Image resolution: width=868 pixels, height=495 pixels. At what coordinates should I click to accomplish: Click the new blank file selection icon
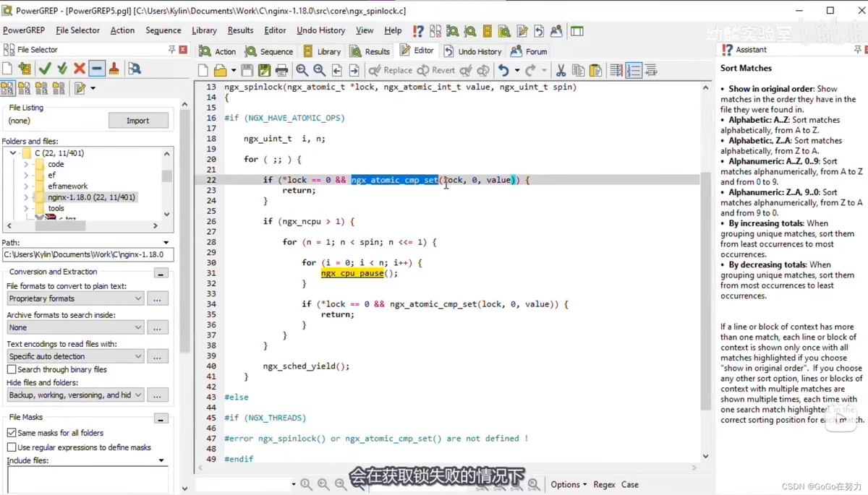click(x=7, y=69)
